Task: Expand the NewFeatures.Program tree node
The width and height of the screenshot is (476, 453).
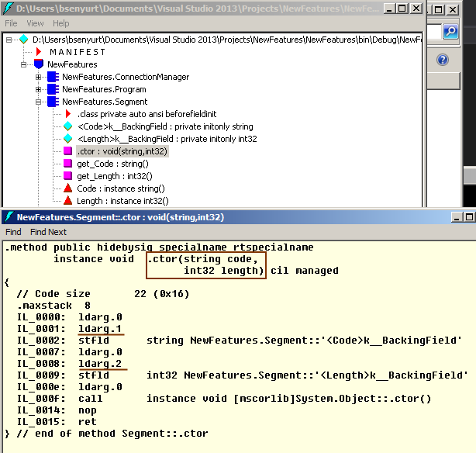Action: coord(39,89)
